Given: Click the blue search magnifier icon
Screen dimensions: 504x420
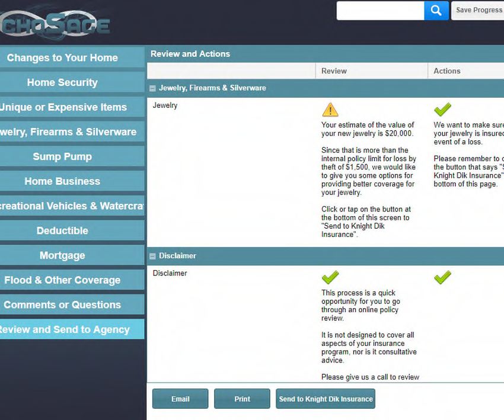Looking at the screenshot, I should tap(436, 11).
